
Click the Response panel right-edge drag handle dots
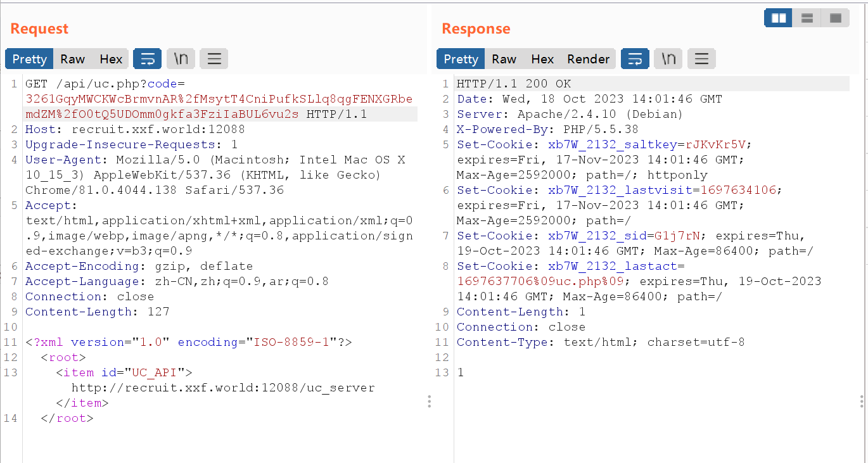click(x=862, y=402)
